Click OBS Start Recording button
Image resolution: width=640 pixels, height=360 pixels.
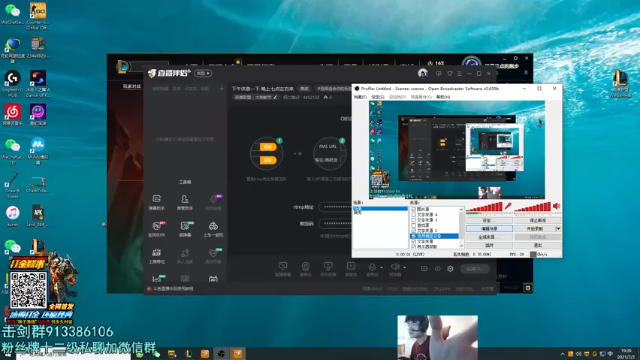click(x=535, y=229)
